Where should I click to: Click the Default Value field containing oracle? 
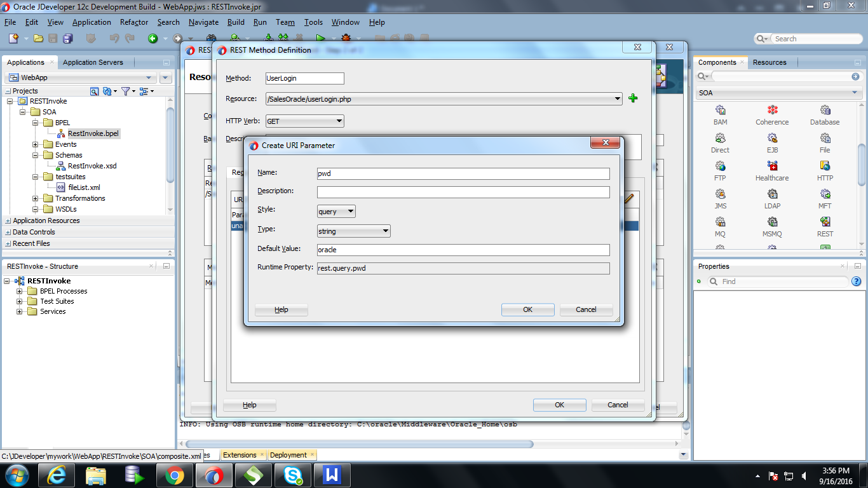pyautogui.click(x=462, y=248)
